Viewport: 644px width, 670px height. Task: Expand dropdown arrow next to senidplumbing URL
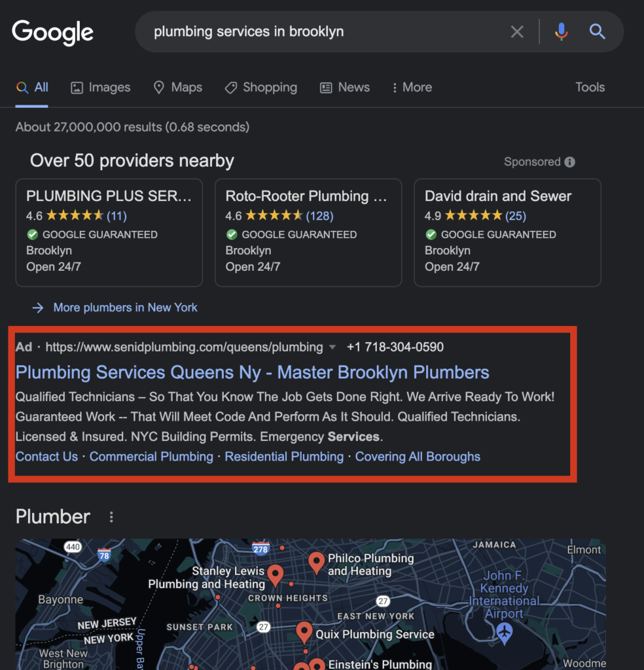point(332,347)
